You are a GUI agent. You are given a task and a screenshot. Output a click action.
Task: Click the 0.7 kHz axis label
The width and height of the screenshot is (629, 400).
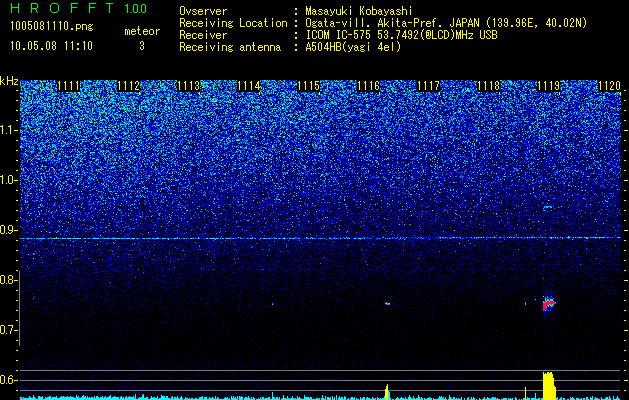[x=8, y=330]
